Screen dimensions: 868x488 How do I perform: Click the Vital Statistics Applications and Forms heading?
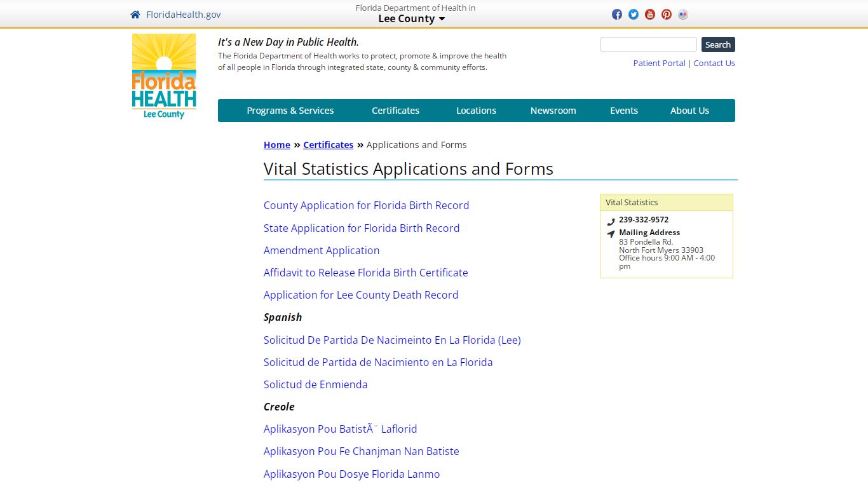click(x=409, y=169)
